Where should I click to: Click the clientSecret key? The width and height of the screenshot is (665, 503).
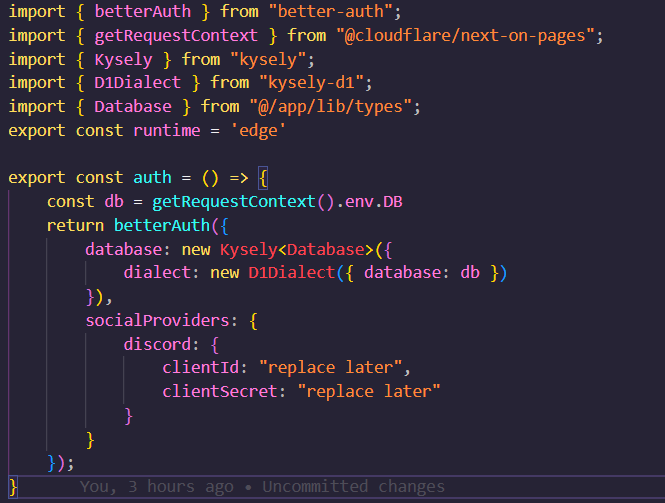click(x=220, y=391)
